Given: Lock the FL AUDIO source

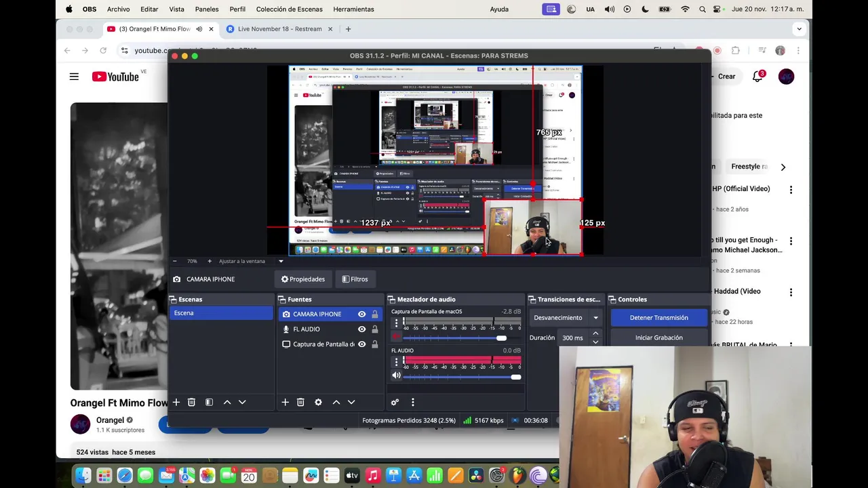Looking at the screenshot, I should click(x=374, y=329).
